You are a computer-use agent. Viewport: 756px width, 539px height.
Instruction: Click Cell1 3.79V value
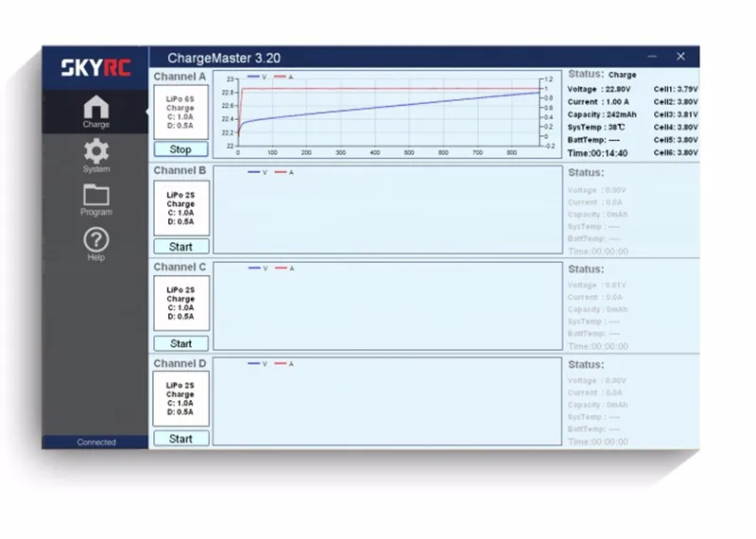676,89
